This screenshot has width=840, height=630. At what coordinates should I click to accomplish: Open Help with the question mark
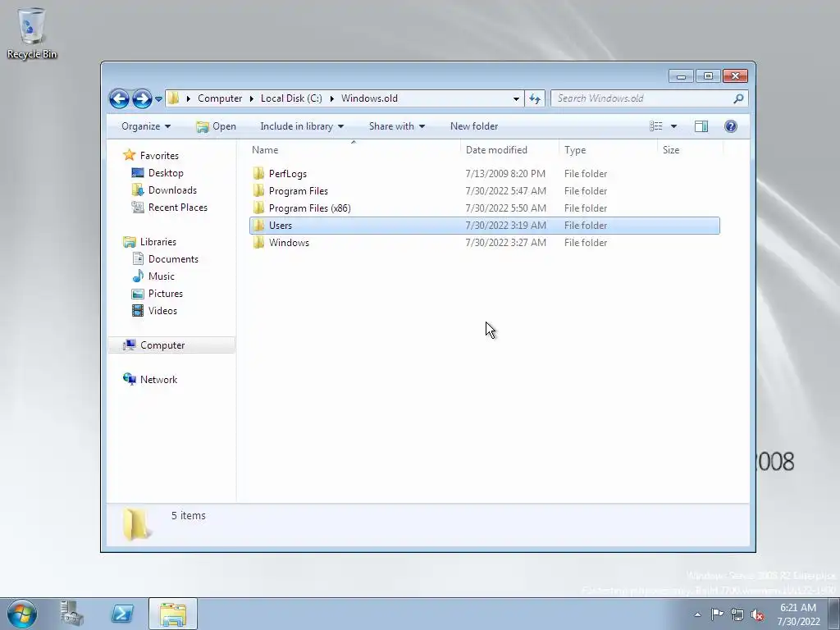pos(731,126)
